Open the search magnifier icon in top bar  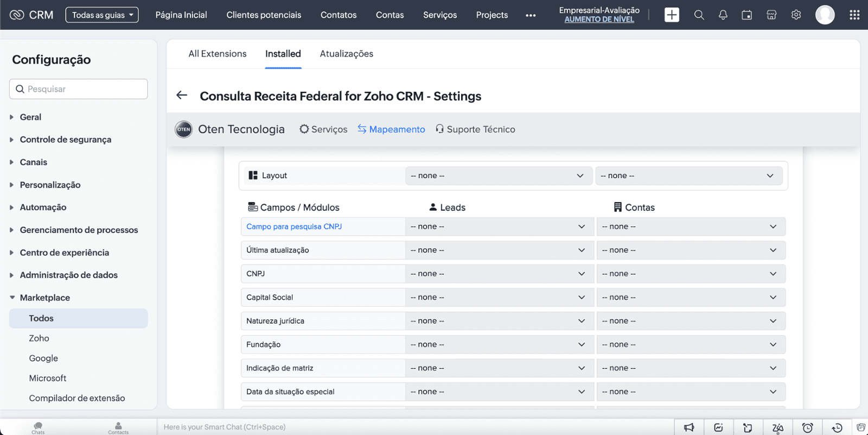(x=699, y=15)
